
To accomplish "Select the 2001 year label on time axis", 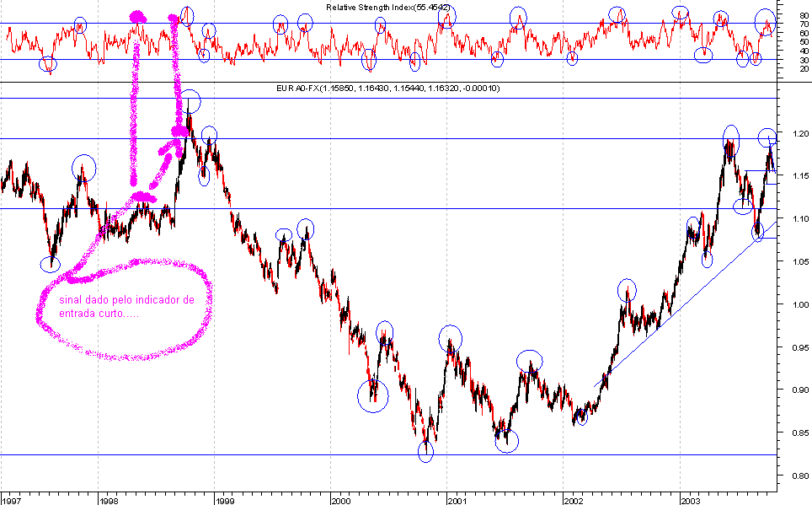I will [457, 501].
